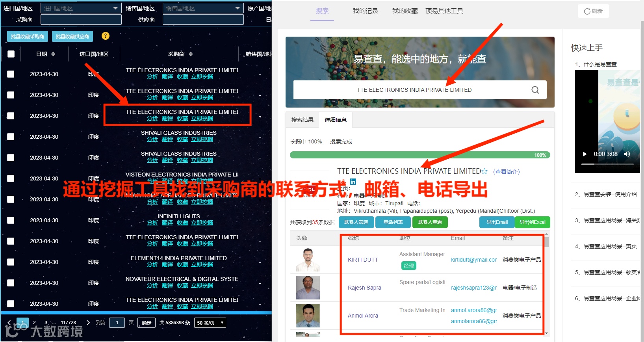
Task: Click the yellow question mark help icon
Action: tap(106, 36)
